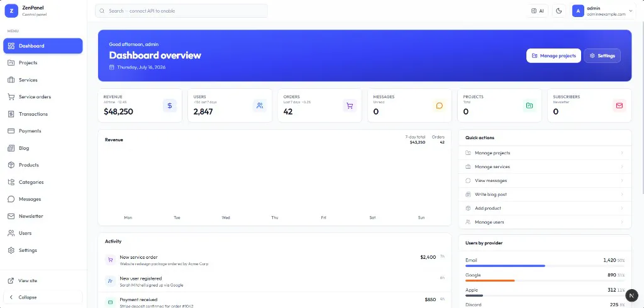
Task: Collapse the sidebar
Action: [x=43, y=297]
